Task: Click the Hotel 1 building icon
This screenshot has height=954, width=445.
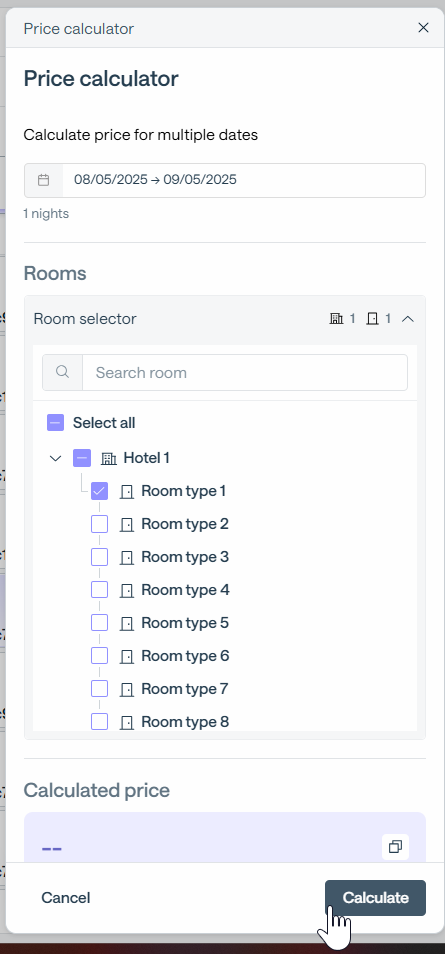Action: pyautogui.click(x=108, y=458)
